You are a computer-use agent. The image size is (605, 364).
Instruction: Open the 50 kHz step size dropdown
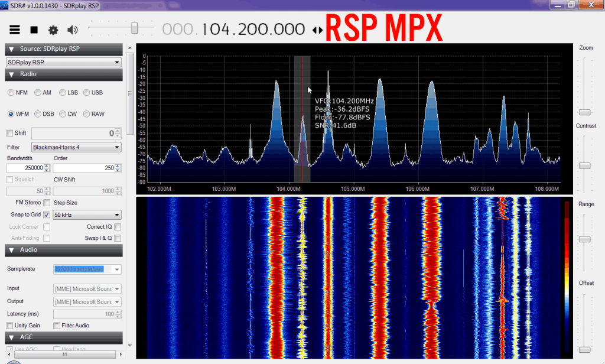pos(87,215)
